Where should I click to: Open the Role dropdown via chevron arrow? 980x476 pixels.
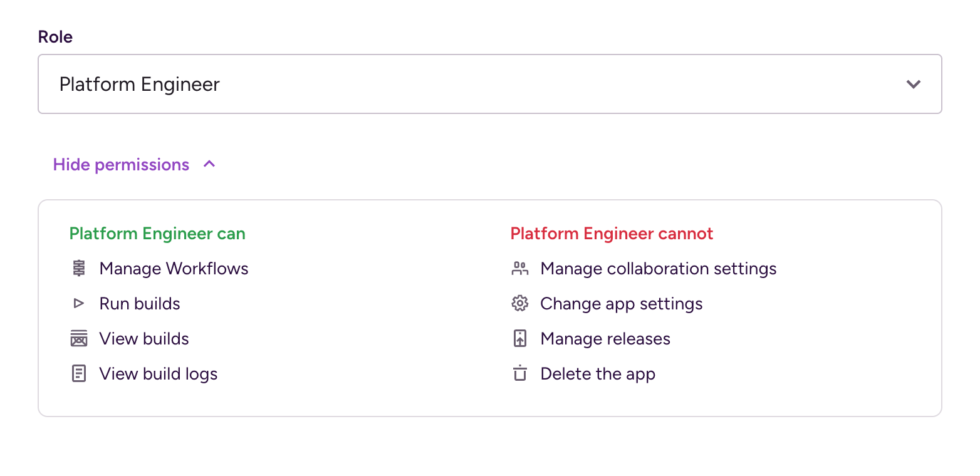(913, 84)
